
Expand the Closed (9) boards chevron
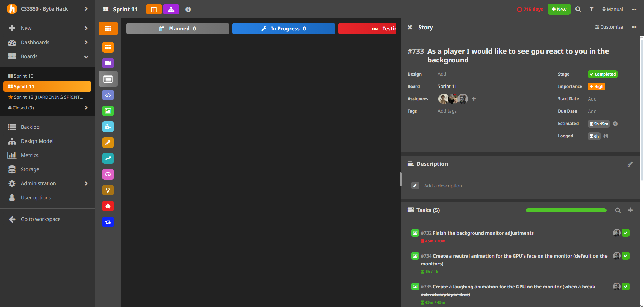[86, 108]
